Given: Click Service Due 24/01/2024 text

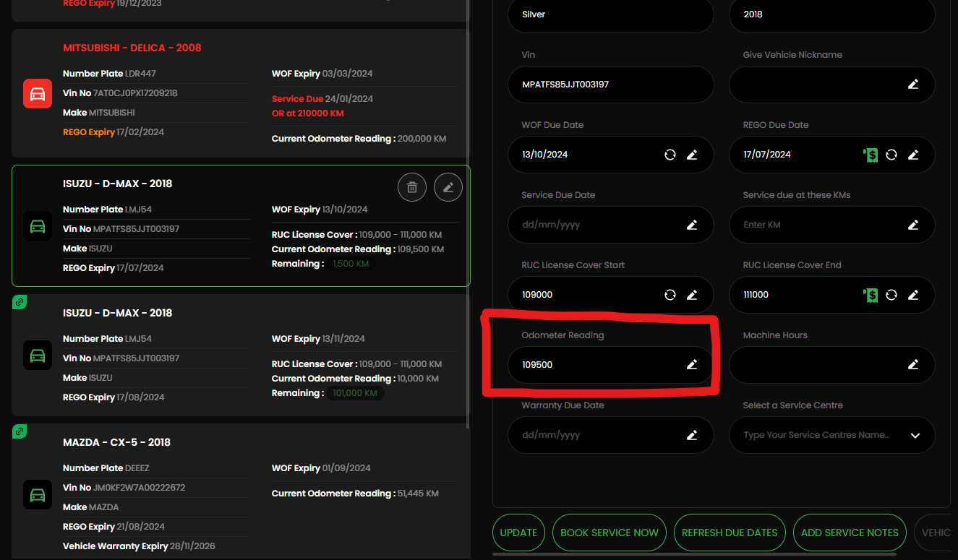Looking at the screenshot, I should (322, 99).
